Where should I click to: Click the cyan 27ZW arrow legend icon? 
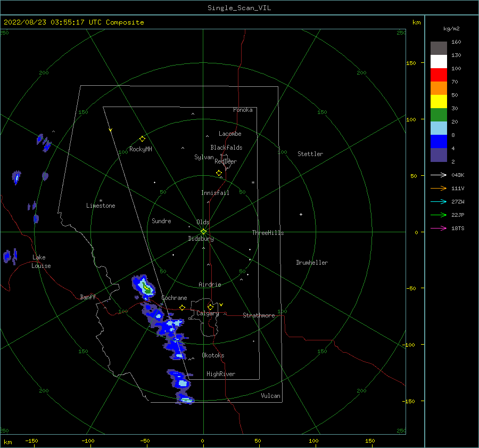[439, 201]
